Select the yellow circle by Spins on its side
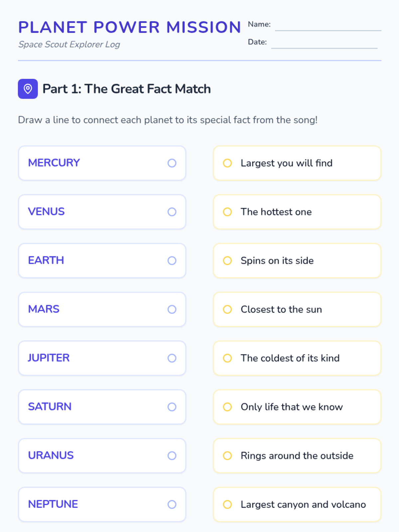Viewport: 399px width, 532px height. 227,261
